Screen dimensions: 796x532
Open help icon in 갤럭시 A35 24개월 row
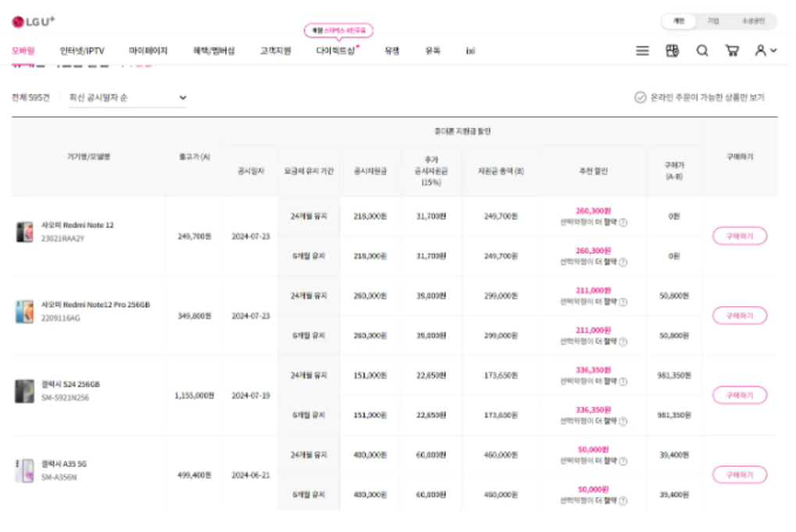click(623, 461)
